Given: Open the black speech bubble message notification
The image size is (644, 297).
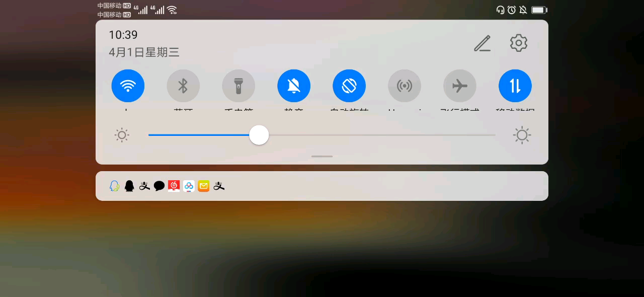Looking at the screenshot, I should (159, 186).
